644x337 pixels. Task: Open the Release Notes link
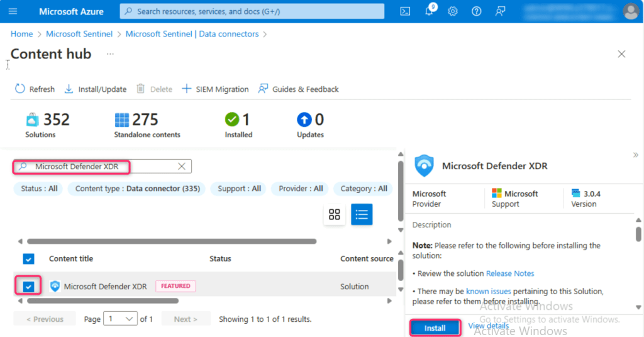pyautogui.click(x=510, y=273)
